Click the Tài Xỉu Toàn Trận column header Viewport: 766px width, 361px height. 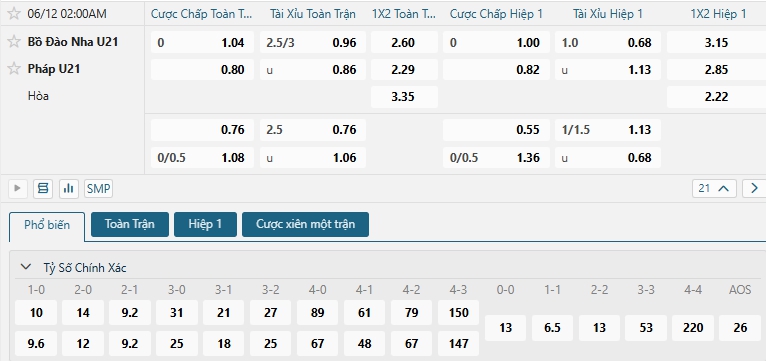pyautogui.click(x=313, y=14)
